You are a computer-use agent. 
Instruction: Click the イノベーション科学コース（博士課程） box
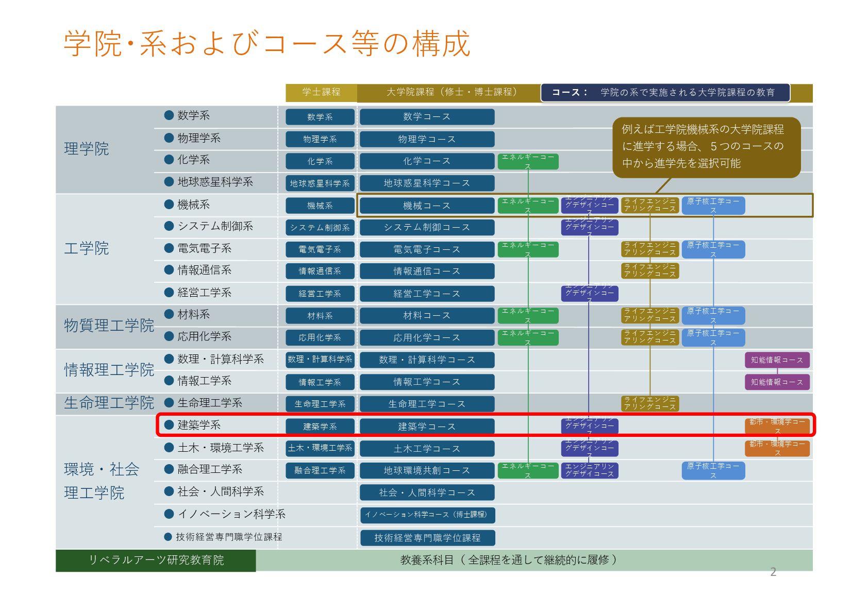point(427,515)
